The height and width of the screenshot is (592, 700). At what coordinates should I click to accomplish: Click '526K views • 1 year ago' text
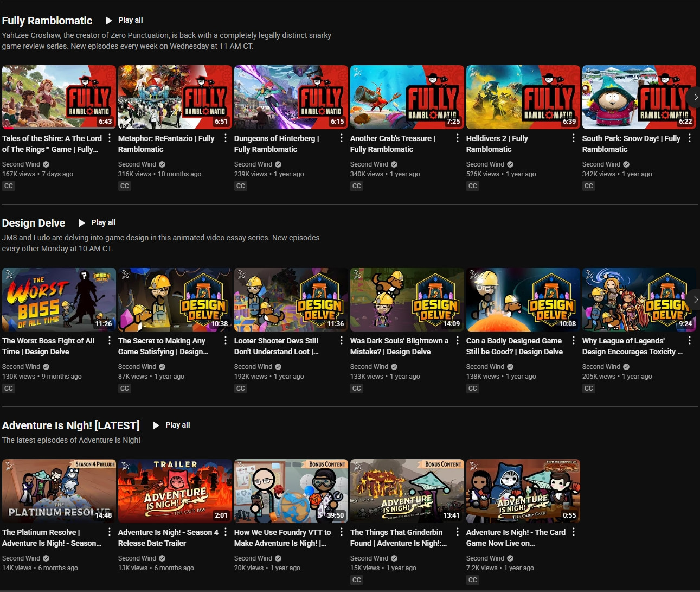click(x=501, y=174)
